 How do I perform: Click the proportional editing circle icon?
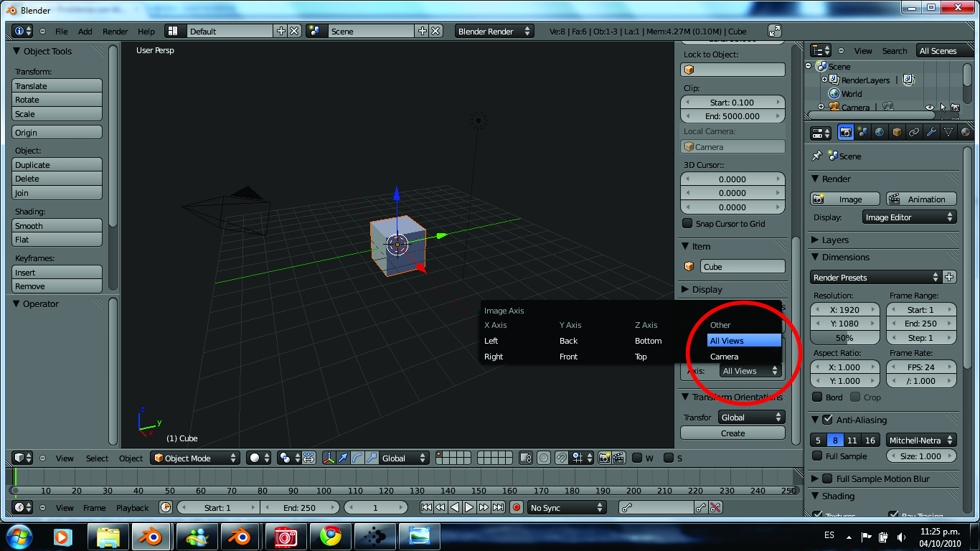tap(543, 458)
